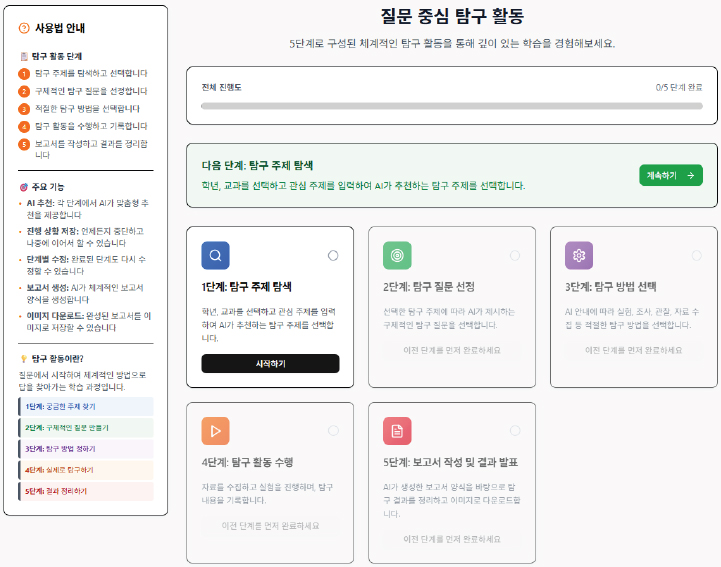Click the green target icon in 2단계 card

[397, 255]
